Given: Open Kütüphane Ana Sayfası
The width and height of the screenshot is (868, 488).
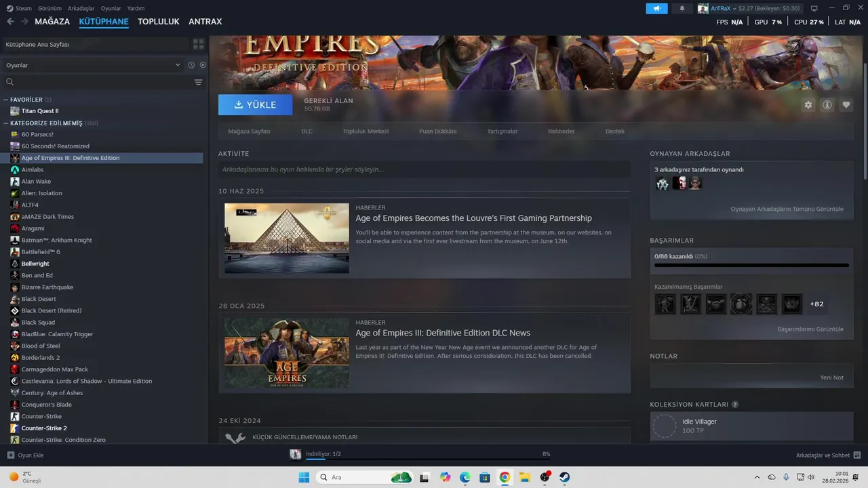Looking at the screenshot, I should (x=95, y=44).
